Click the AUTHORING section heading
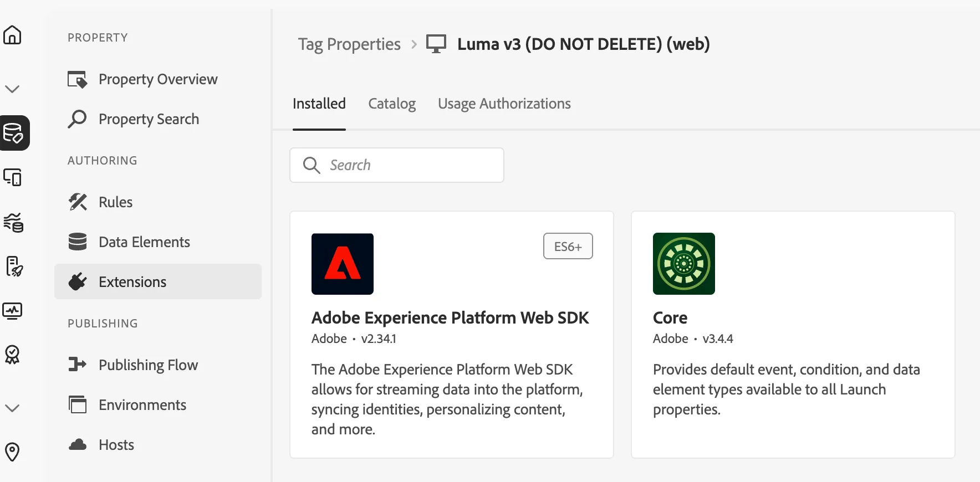This screenshot has width=980, height=482. (x=103, y=161)
